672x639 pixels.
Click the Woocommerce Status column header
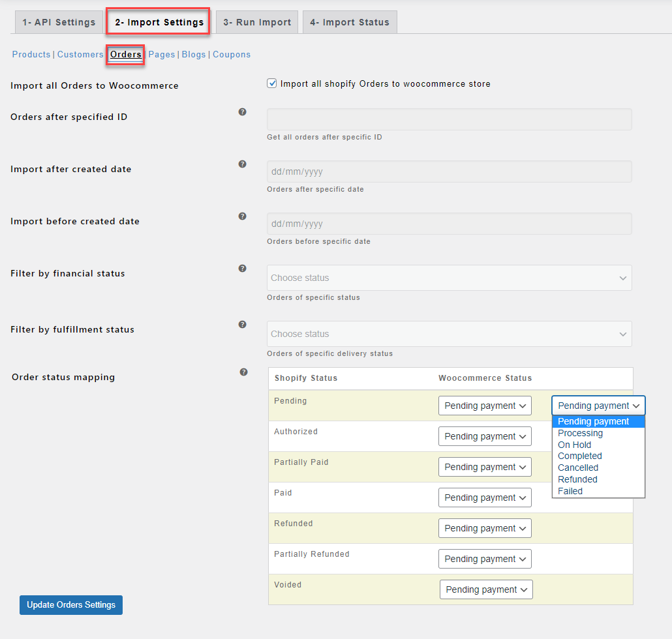pos(485,378)
